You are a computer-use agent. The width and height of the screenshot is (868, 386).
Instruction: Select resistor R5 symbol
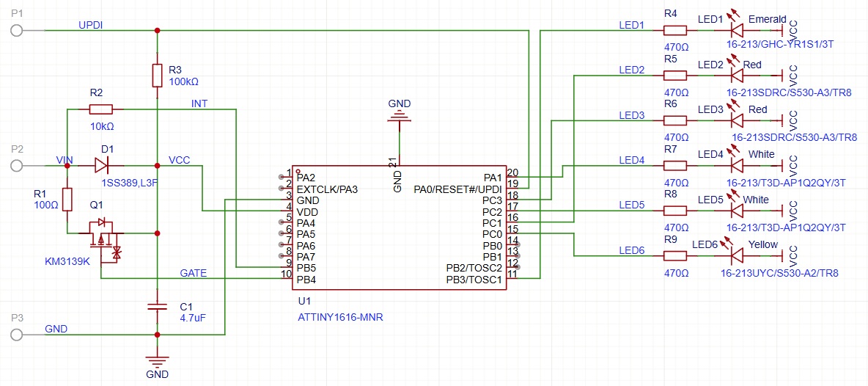pyautogui.click(x=674, y=76)
